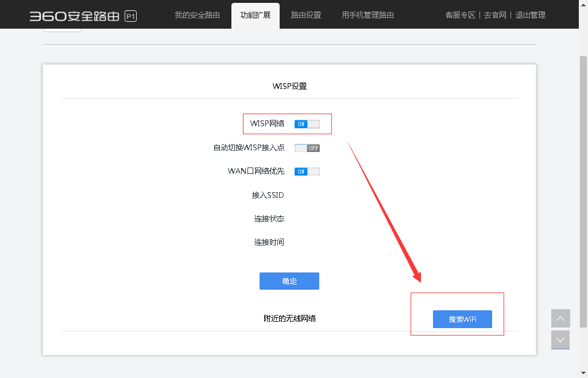
Task: Click the 搜索WiFi button
Action: click(x=462, y=319)
